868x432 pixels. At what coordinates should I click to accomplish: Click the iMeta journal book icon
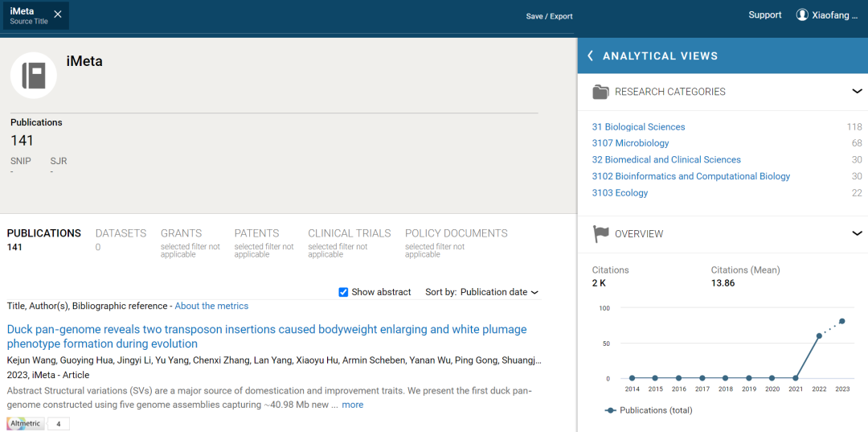(x=34, y=76)
